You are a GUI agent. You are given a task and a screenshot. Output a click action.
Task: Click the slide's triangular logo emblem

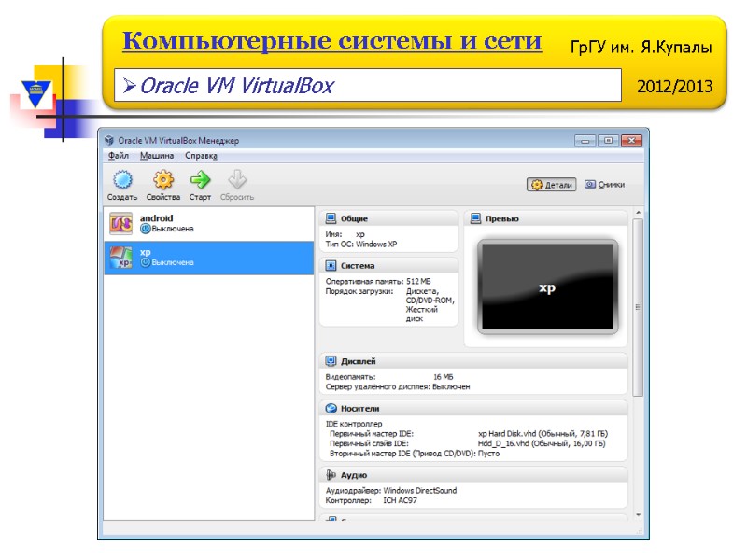click(36, 93)
